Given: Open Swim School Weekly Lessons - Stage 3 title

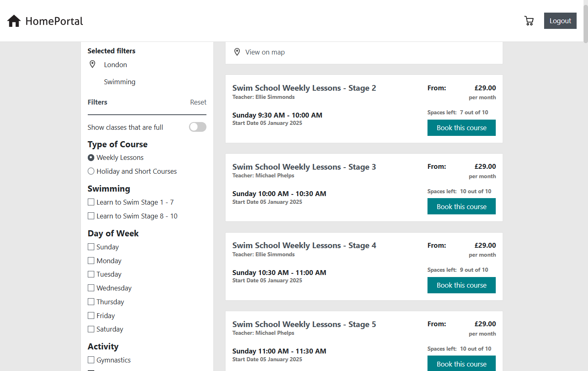Looking at the screenshot, I should click(x=304, y=167).
